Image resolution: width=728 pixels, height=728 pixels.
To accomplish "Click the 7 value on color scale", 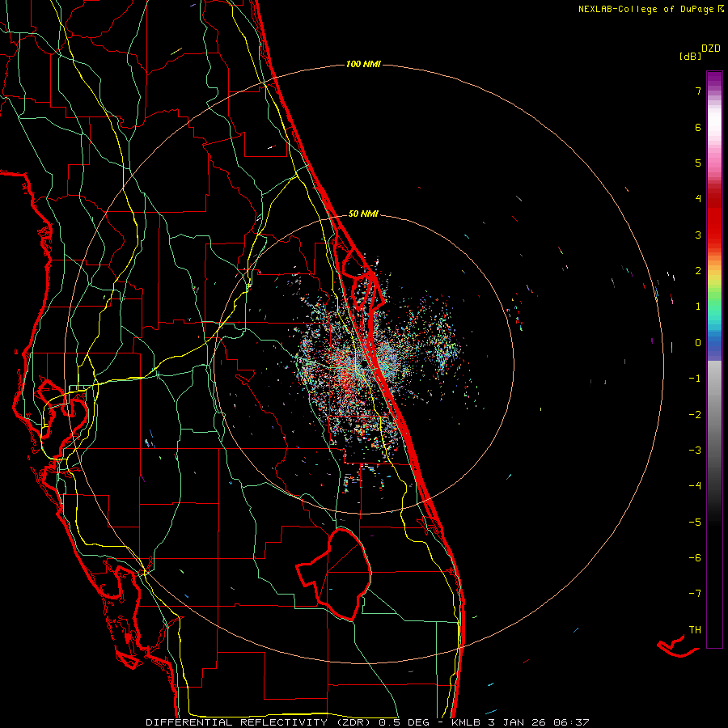I will tap(698, 91).
